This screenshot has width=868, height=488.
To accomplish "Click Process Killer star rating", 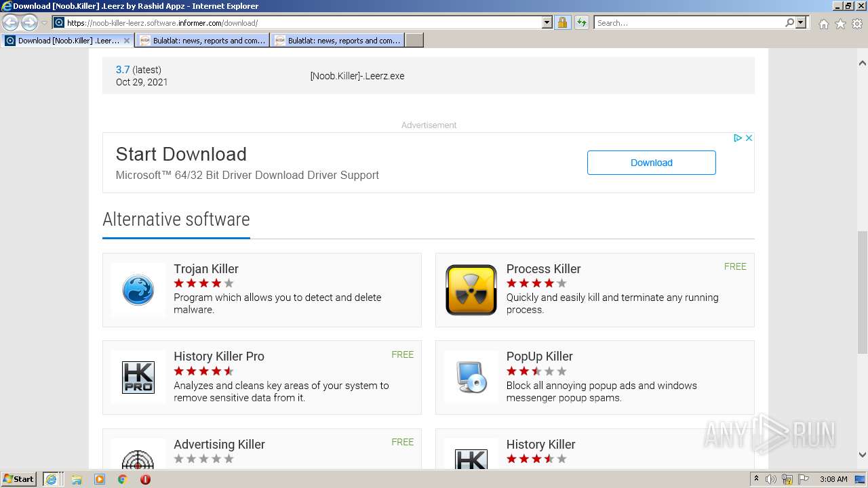I will click(x=536, y=283).
